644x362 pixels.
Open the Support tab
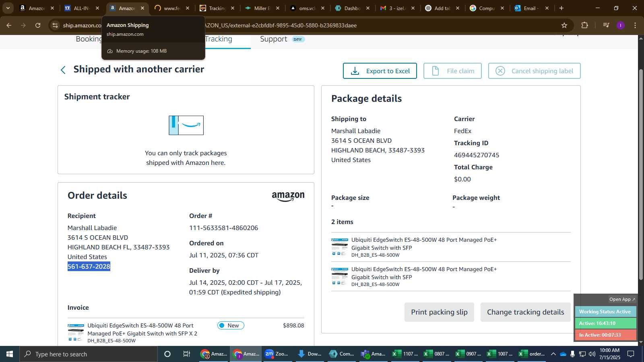[274, 39]
